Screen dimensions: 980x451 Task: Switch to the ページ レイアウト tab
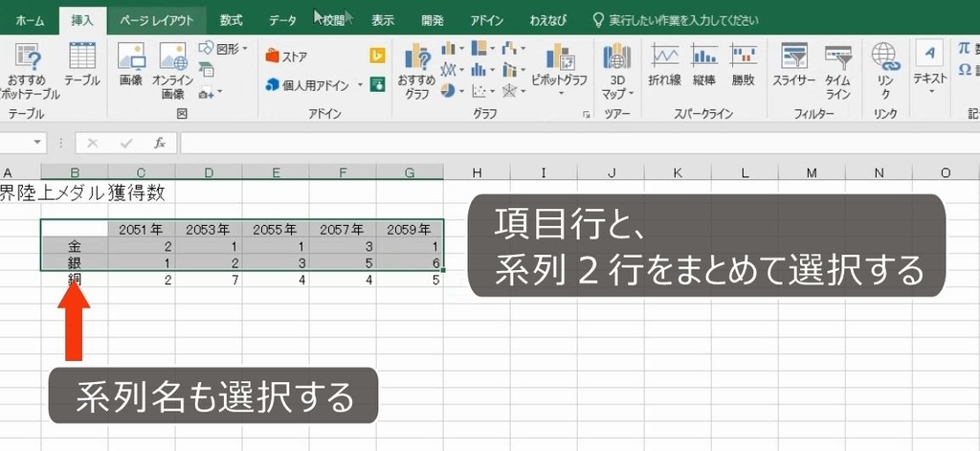(156, 21)
